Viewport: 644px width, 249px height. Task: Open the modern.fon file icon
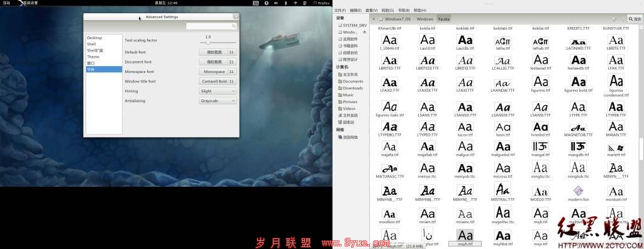579,191
